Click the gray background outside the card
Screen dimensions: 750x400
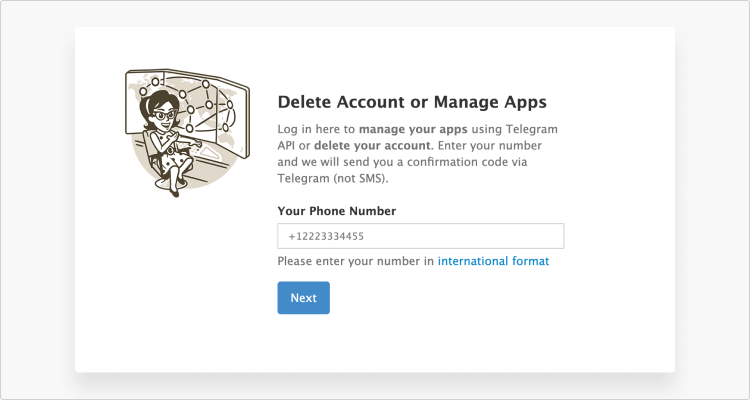(36, 200)
